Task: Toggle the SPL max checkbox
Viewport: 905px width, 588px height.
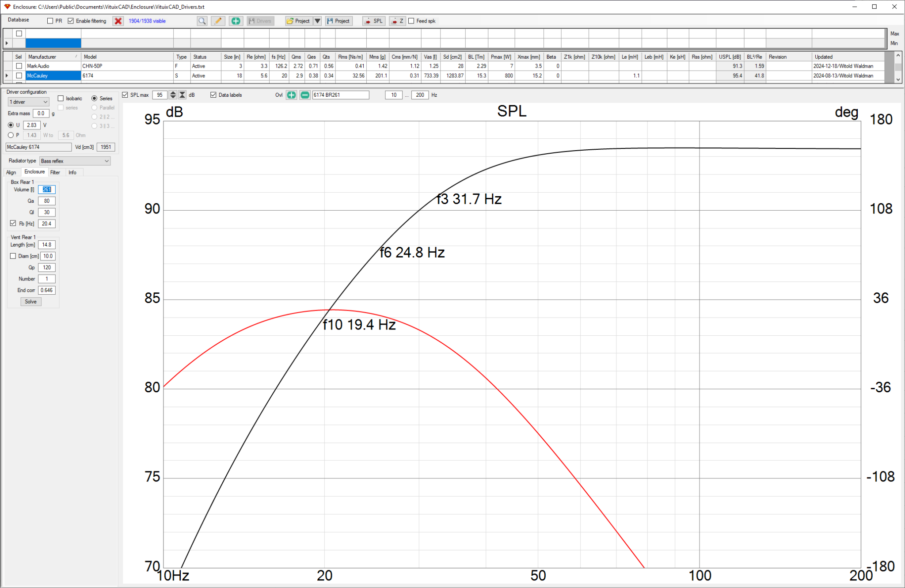Action: pos(125,95)
